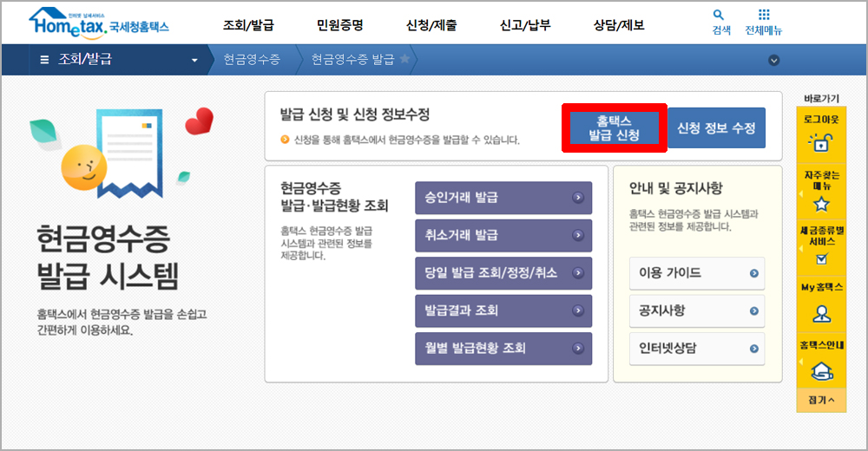Click the 현금영수증 발급 시스템 title text
This screenshot has width=868, height=451.
(x=108, y=257)
